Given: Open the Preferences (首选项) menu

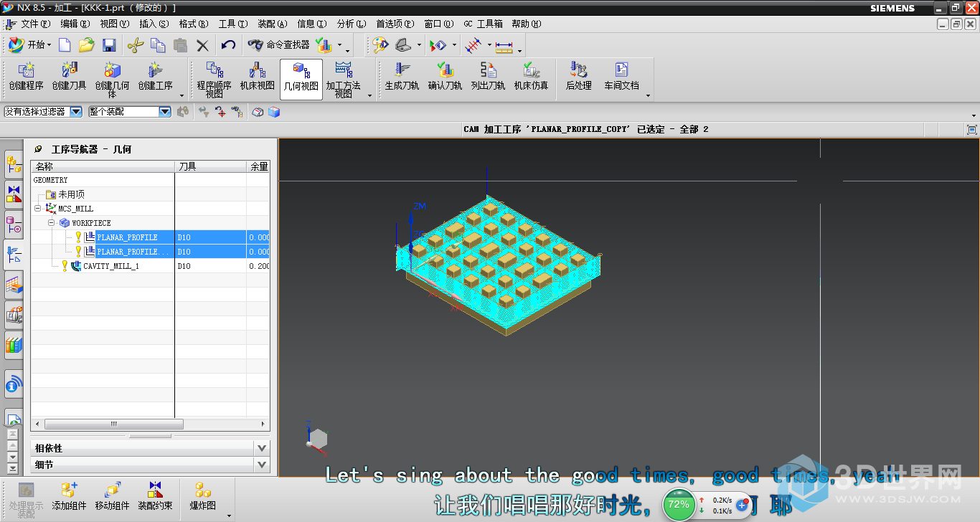Looking at the screenshot, I should pos(395,24).
